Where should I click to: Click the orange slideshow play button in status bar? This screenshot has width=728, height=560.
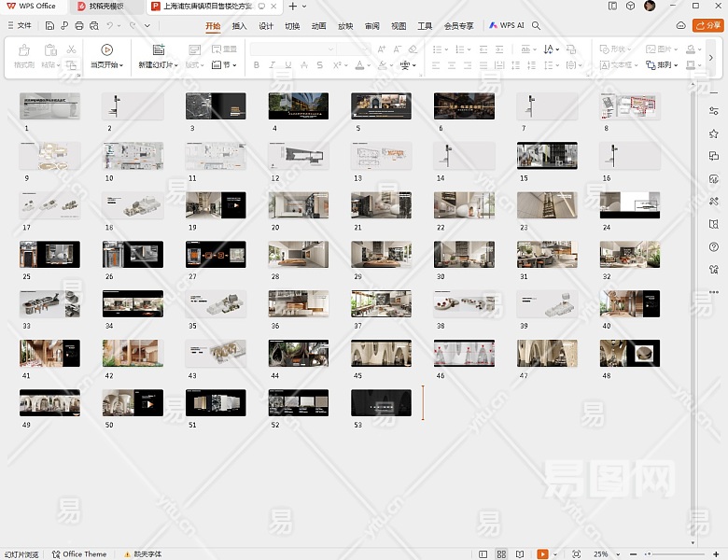[542, 554]
